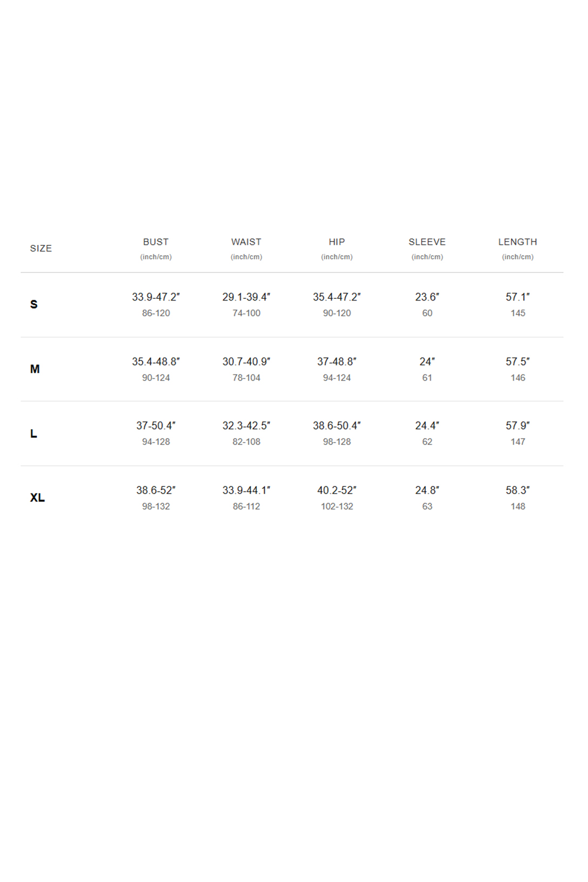Click waist value 29.1-39.4" in S row
This screenshot has width=588, height=882.
[x=246, y=297]
